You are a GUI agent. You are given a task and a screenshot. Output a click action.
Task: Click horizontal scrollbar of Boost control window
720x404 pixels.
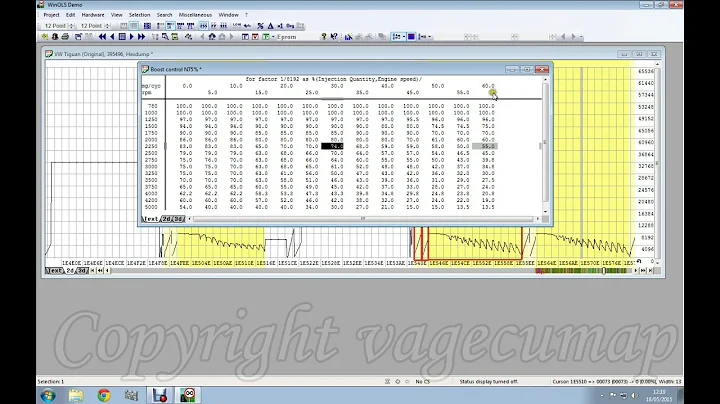click(x=363, y=219)
